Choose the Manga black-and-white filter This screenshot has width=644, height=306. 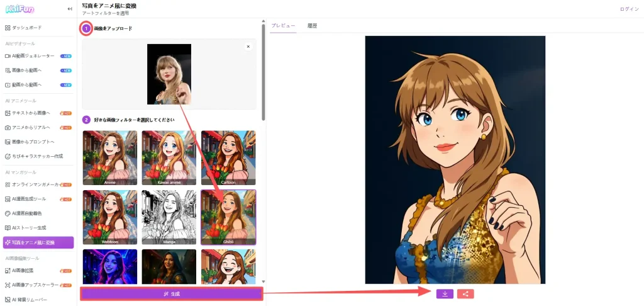coord(169,217)
